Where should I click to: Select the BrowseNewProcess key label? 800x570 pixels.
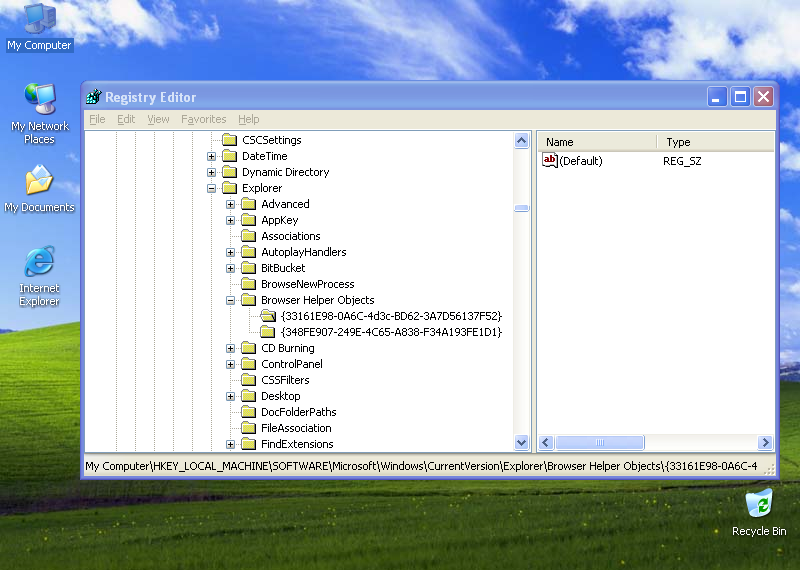[308, 284]
